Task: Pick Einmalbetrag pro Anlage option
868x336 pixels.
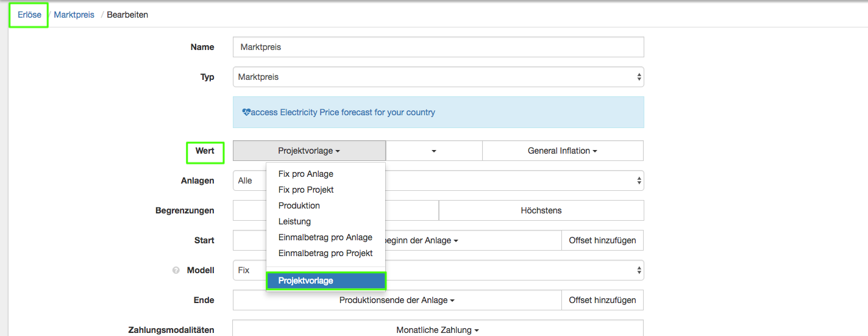Action: click(x=325, y=237)
